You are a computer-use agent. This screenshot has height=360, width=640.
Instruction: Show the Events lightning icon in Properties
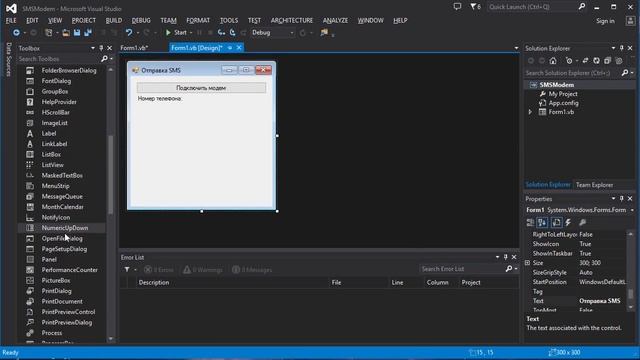tap(568, 222)
